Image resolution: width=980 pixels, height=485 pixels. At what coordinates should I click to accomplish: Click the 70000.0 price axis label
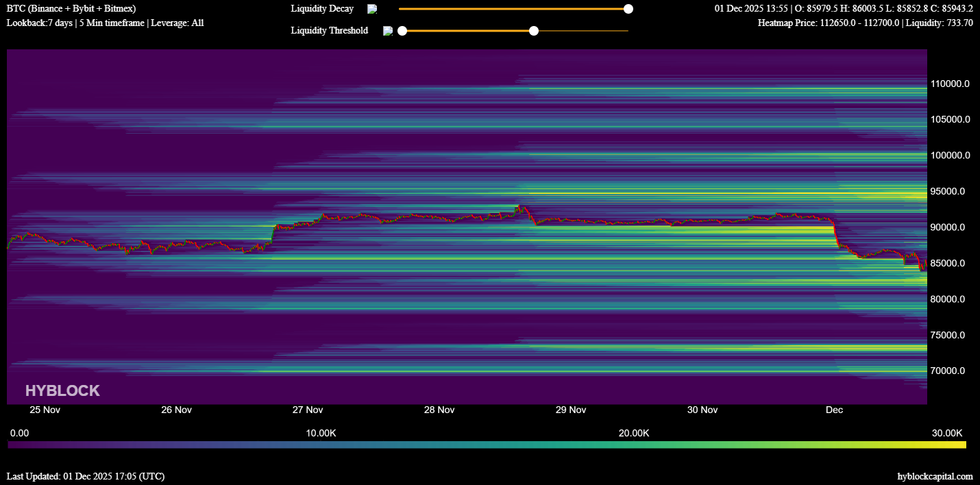(949, 371)
